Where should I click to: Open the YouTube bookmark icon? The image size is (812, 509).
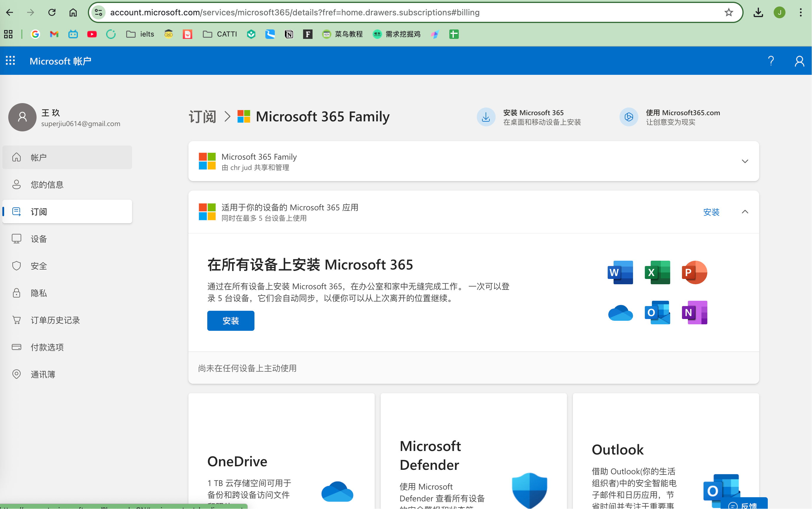92,34
